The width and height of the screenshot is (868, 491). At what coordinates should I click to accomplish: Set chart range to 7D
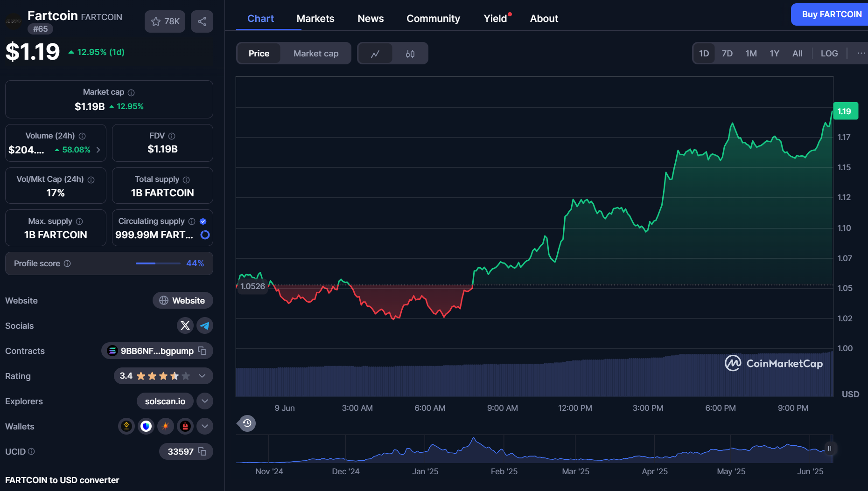point(727,54)
